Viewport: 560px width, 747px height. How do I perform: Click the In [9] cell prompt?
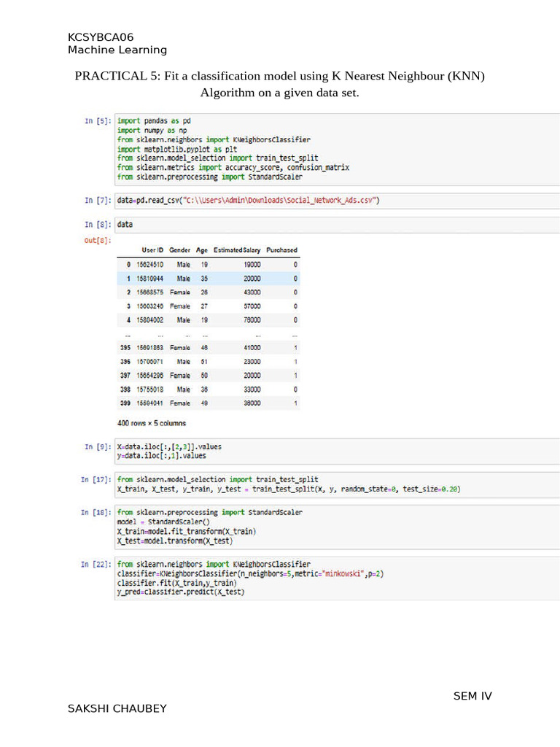(x=98, y=447)
